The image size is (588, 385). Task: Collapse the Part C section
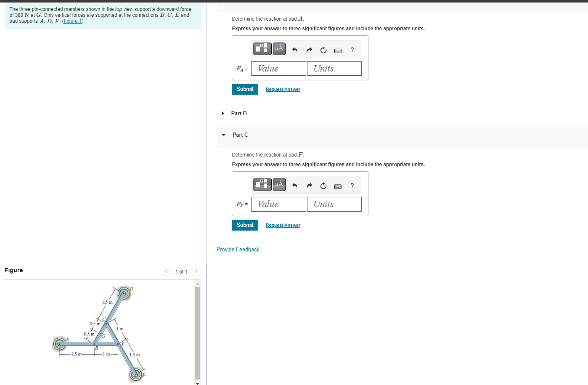coord(223,135)
